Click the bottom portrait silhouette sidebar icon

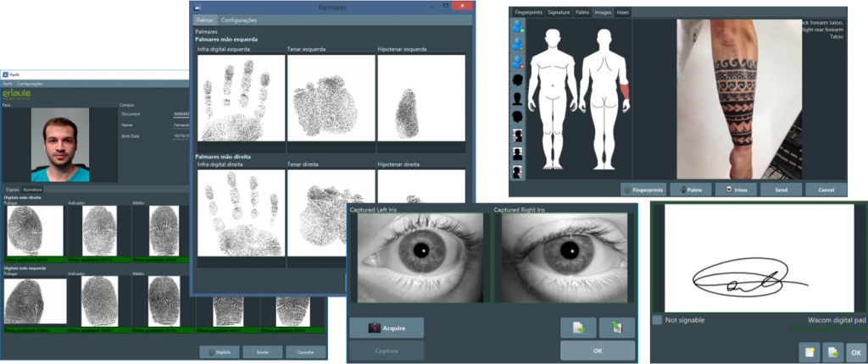[516, 170]
